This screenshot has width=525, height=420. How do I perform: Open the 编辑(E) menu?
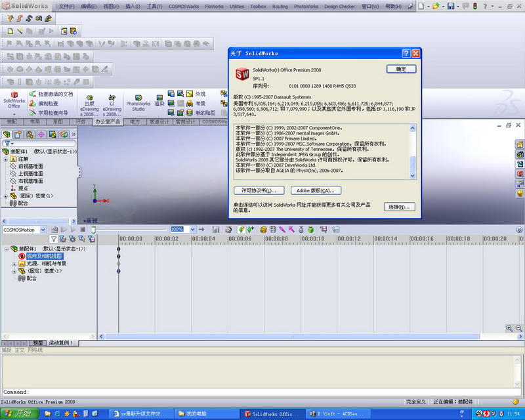click(89, 7)
